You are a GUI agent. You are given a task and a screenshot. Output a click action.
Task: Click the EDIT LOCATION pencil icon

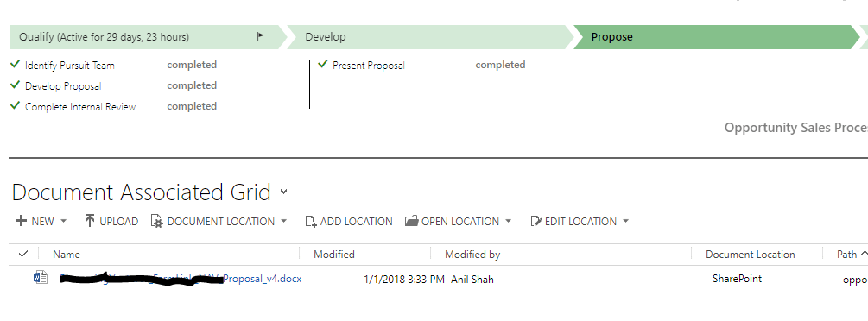pyautogui.click(x=535, y=222)
